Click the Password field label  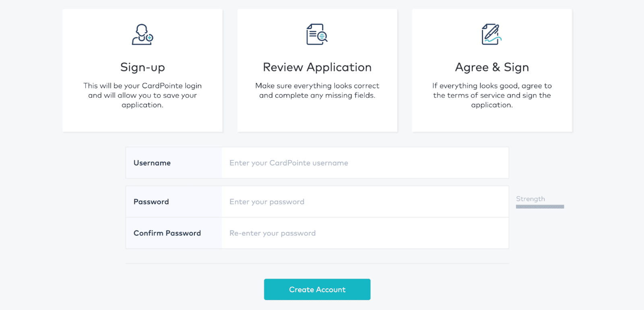point(151,202)
